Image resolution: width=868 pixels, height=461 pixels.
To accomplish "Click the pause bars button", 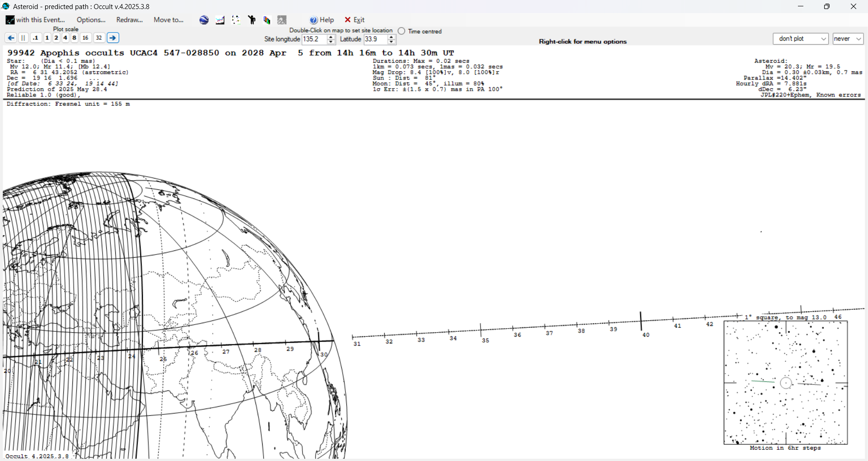I will point(24,38).
